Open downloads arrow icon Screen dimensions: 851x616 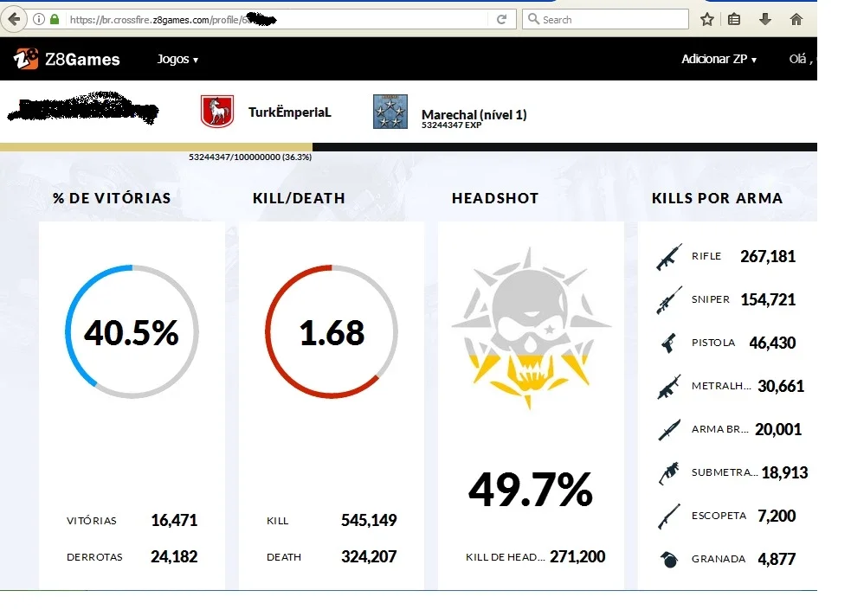point(764,20)
